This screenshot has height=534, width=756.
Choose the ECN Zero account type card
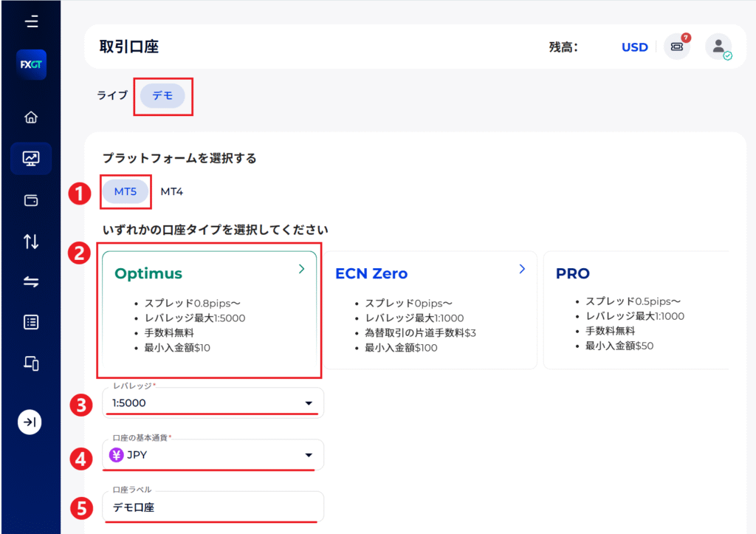click(x=430, y=309)
